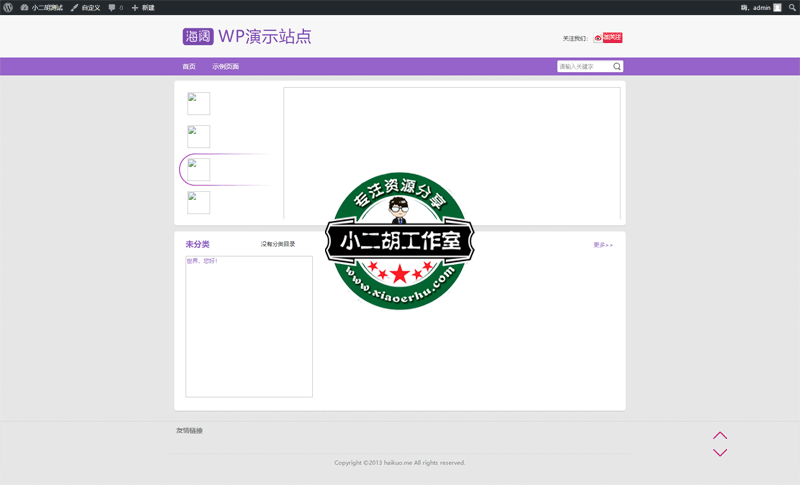Screen dimensions: 800x485
Task: Click the WP演示站点 site title
Action: [265, 37]
